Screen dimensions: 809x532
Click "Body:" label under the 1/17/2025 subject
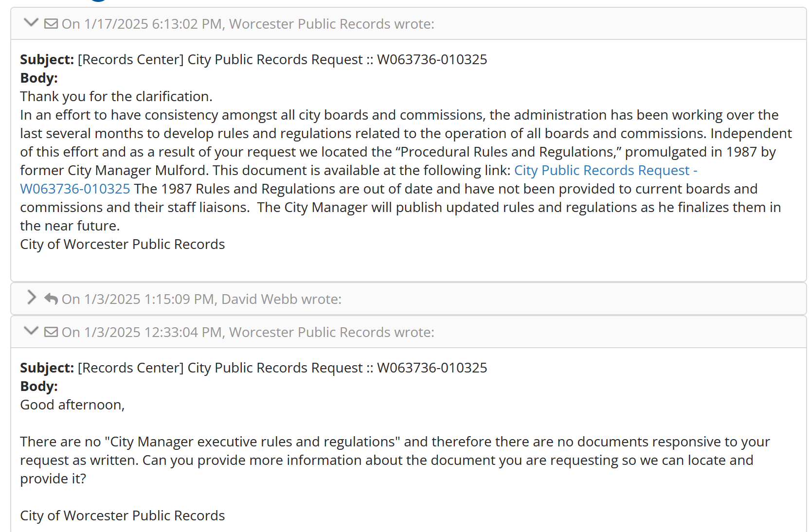point(39,78)
